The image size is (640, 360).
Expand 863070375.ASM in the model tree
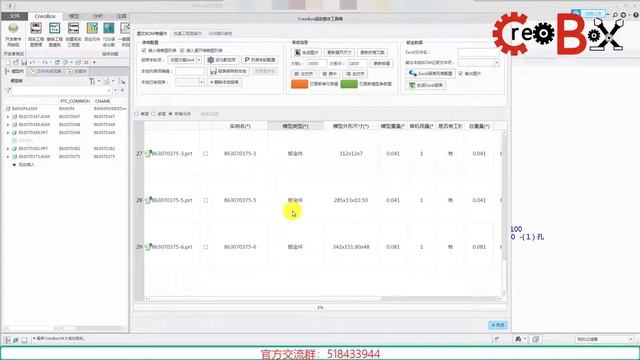coord(8,156)
